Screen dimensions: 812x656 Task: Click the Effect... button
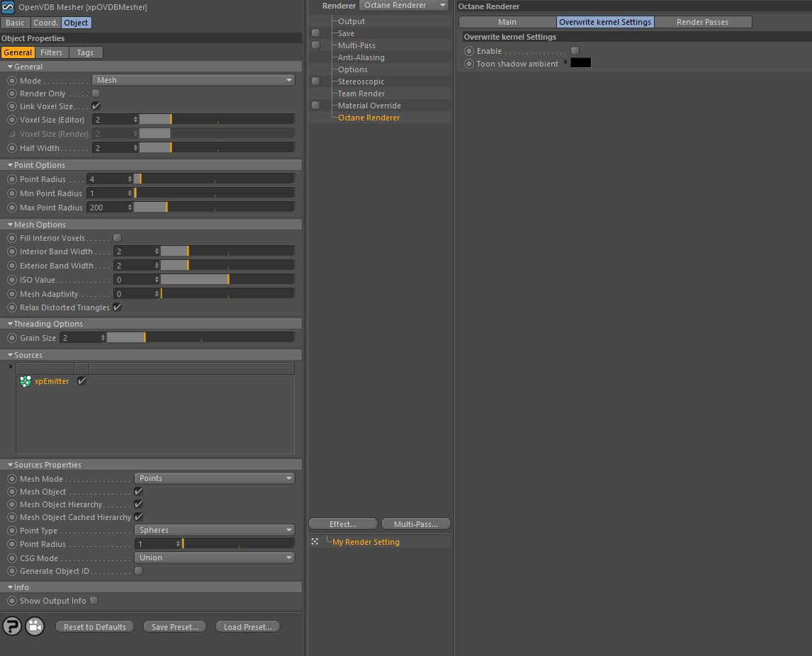[x=343, y=524]
